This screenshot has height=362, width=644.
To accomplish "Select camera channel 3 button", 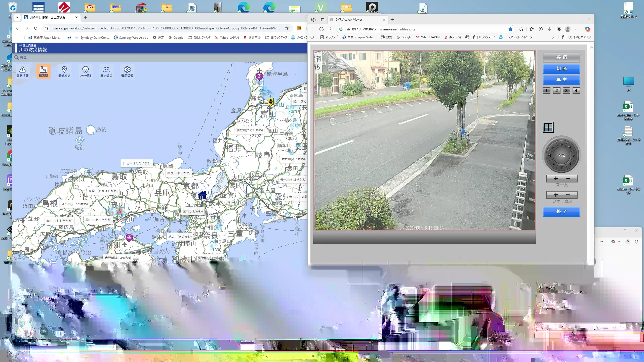I will point(566,90).
